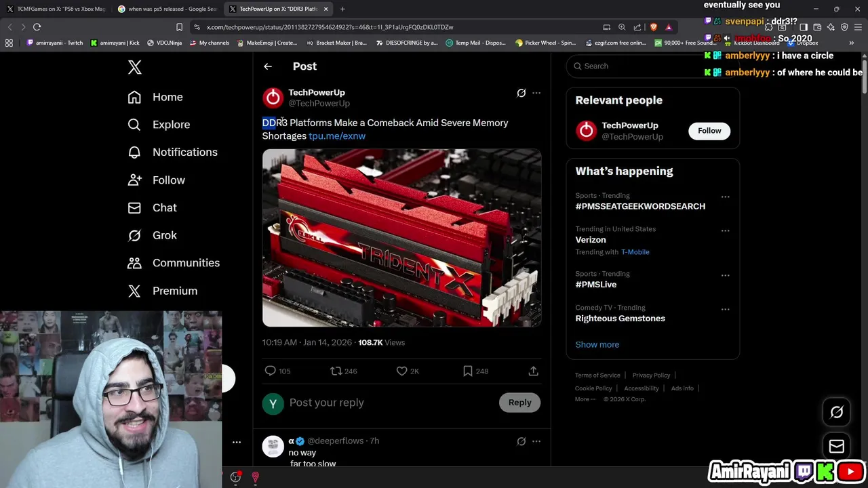Open the floating messages envelope button
868x488 pixels.
(837, 446)
